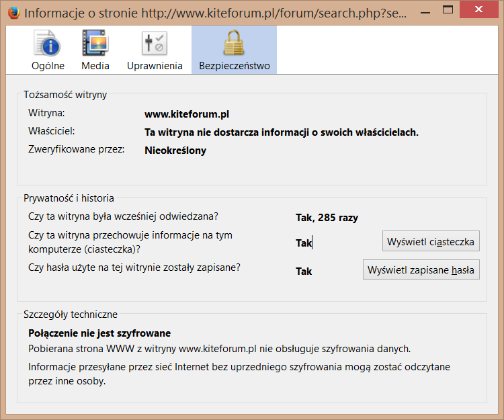The height and width of the screenshot is (420, 504).
Task: Click 'Czy ta witryna była wcześniej odwiedzana?' question
Action: [x=123, y=216]
